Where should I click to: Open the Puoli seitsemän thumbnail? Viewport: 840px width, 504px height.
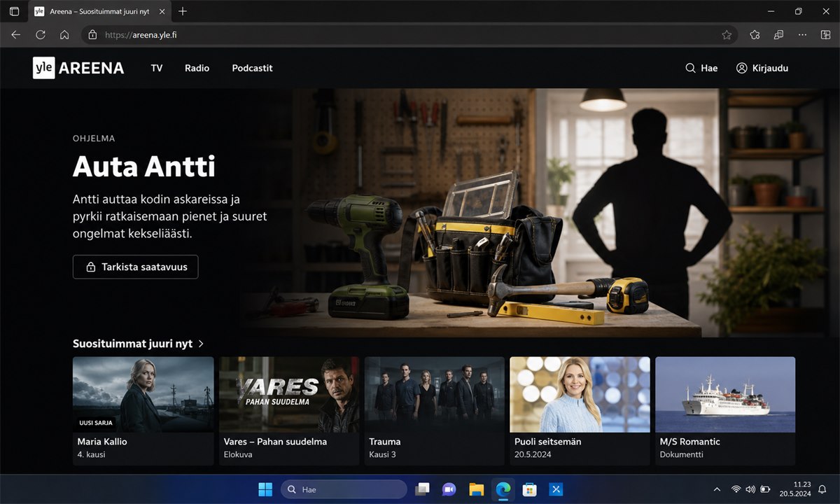pos(580,394)
